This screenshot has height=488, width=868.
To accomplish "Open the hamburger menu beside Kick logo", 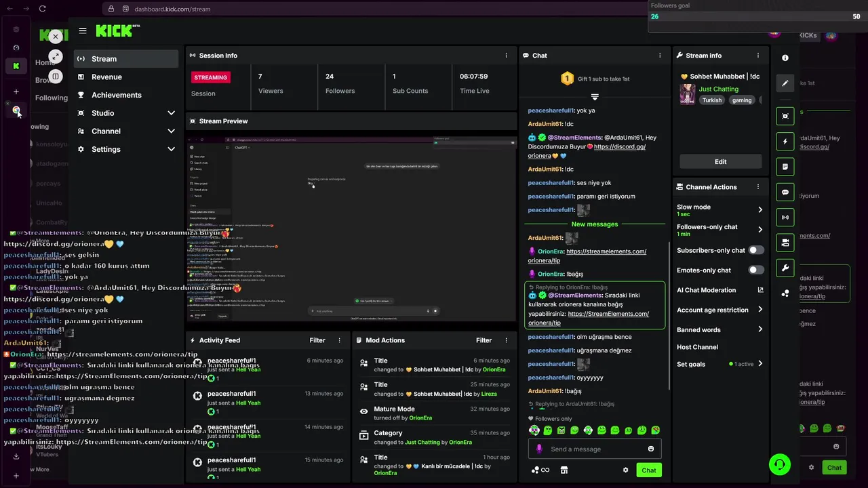I will (83, 30).
